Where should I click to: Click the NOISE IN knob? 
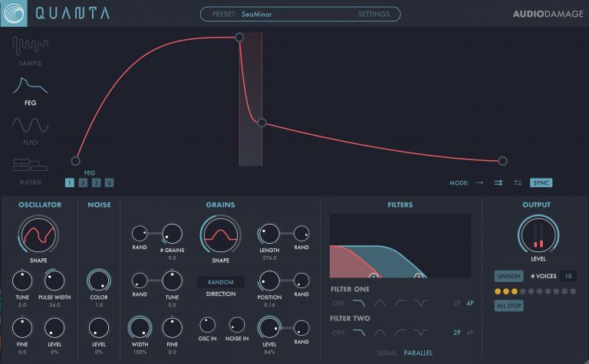click(237, 325)
